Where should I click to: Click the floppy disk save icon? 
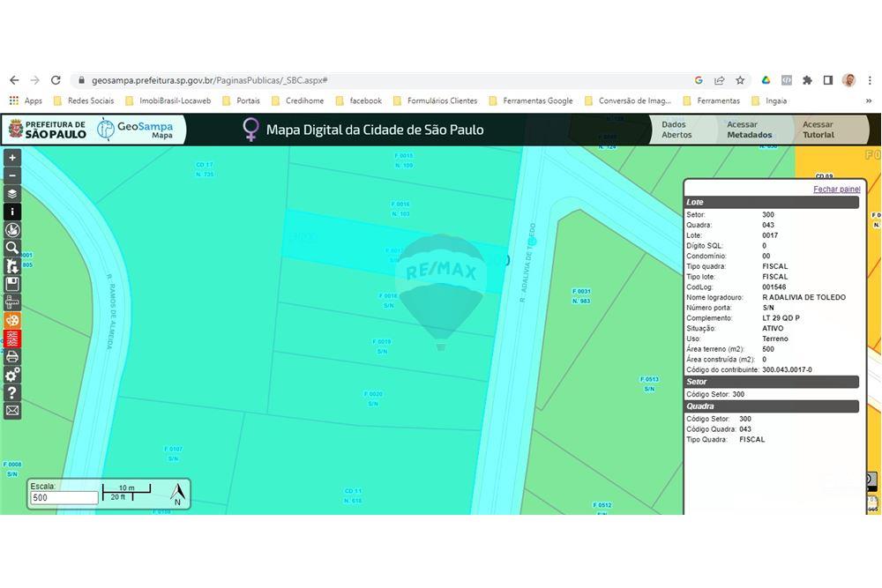click(x=12, y=284)
